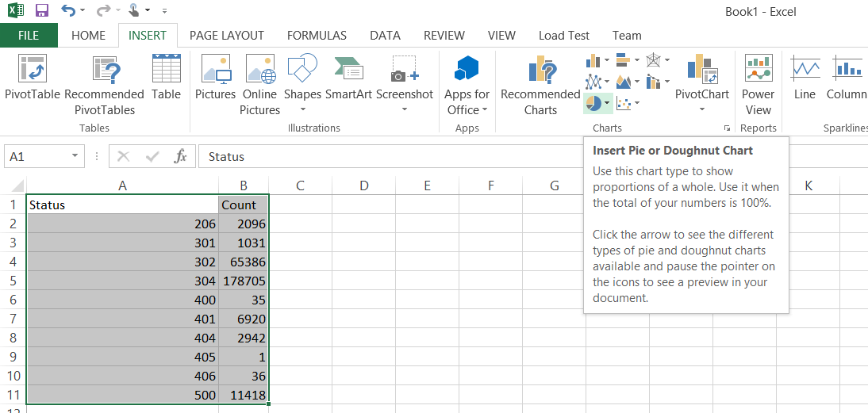The image size is (868, 413).
Task: Expand the Column chart dropdown arrow
Action: (x=607, y=60)
